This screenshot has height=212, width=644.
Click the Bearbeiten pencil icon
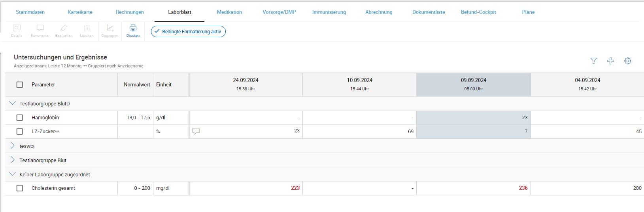[64, 29]
